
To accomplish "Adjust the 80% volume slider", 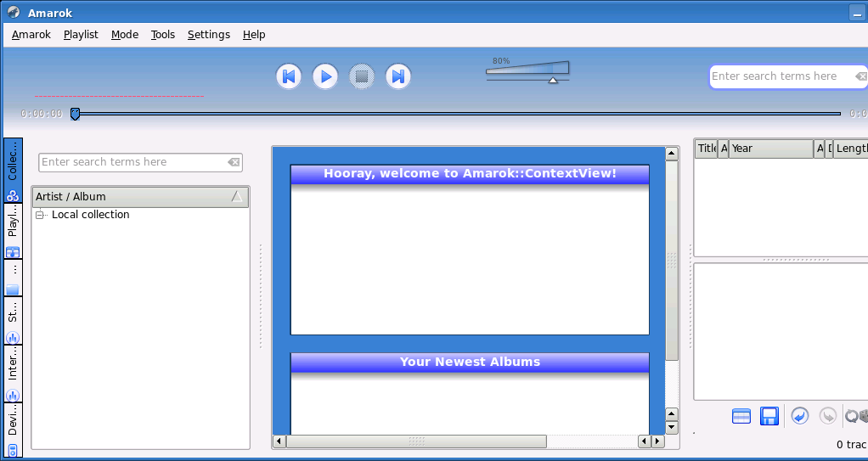I will (x=527, y=72).
